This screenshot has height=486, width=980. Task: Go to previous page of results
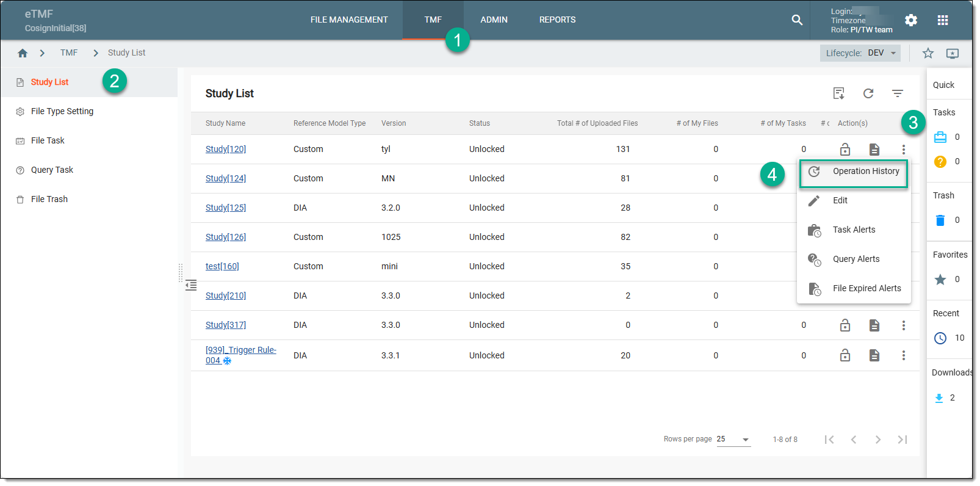(854, 440)
